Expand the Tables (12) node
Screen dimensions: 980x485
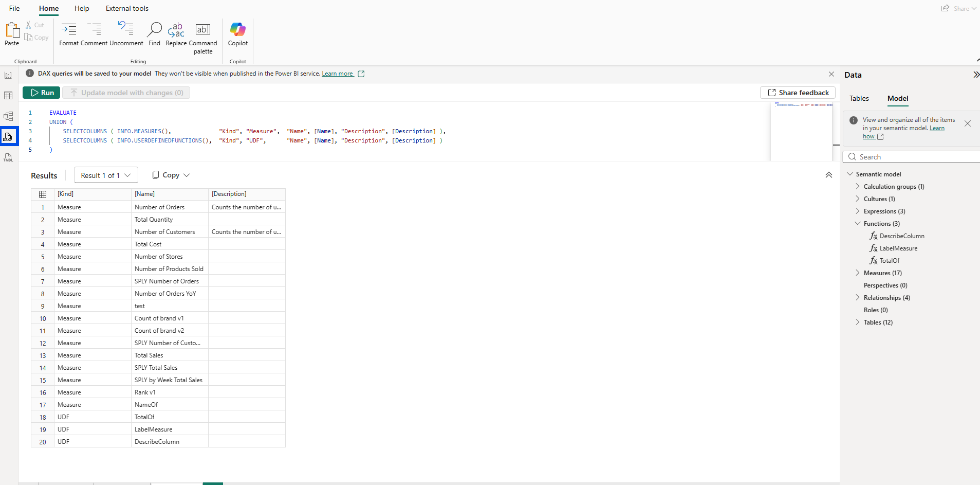tap(858, 322)
